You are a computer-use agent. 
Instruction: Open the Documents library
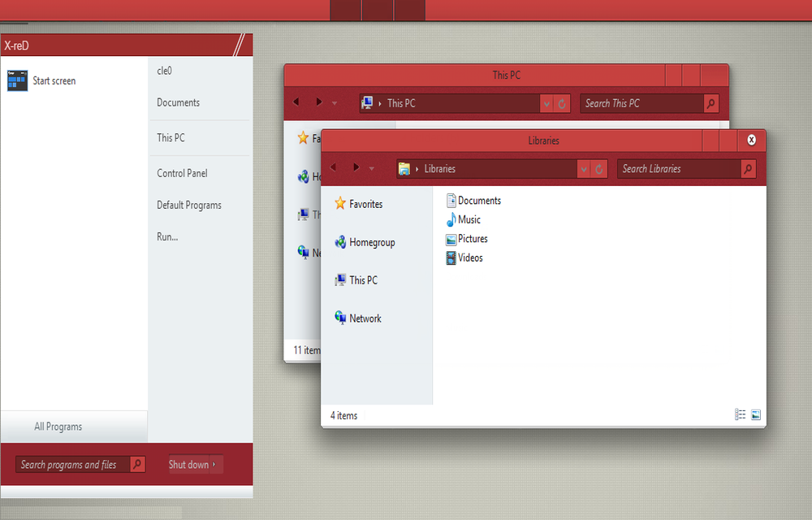pyautogui.click(x=479, y=200)
